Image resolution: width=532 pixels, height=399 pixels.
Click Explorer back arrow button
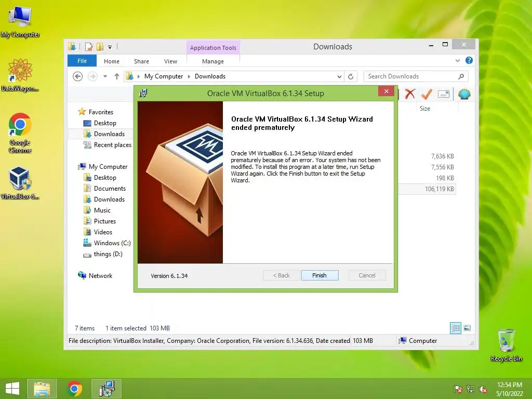pyautogui.click(x=78, y=76)
